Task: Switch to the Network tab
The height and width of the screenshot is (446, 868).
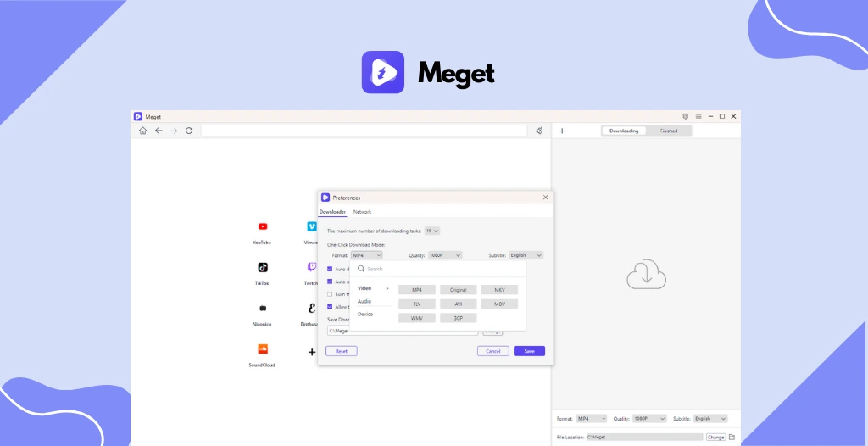Action: tap(363, 212)
